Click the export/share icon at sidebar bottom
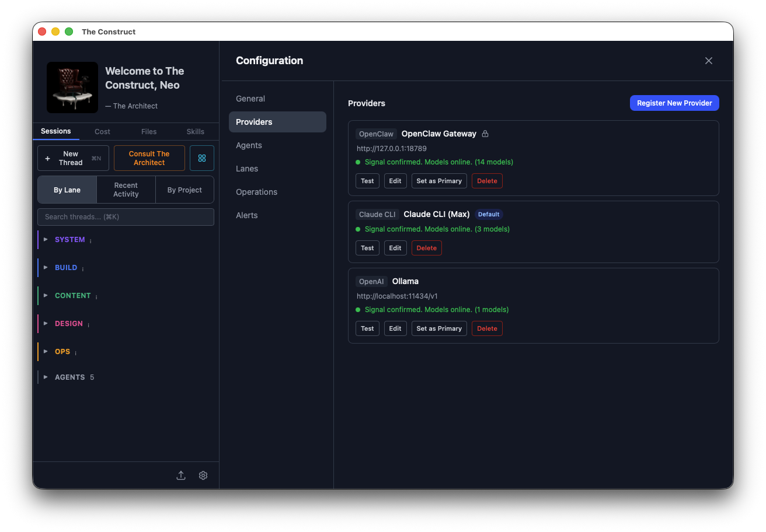 point(181,475)
